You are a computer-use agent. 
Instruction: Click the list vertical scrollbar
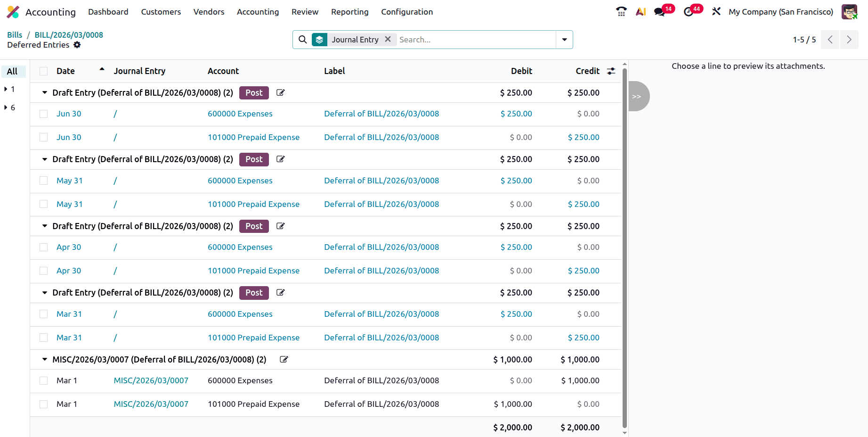625,247
